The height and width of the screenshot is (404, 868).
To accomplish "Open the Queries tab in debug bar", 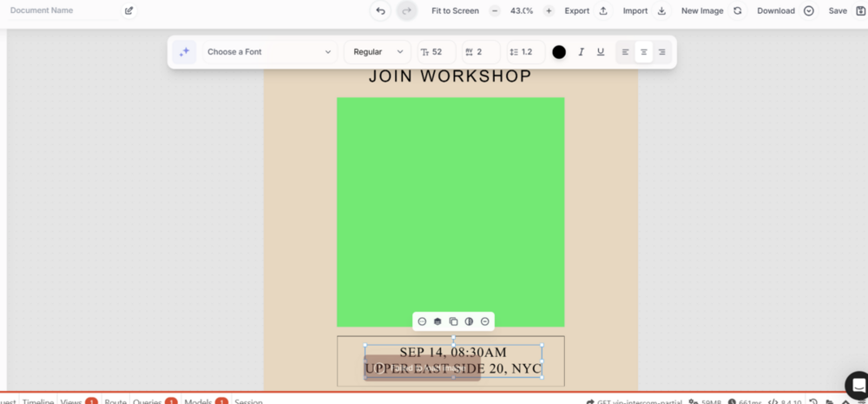I will point(155,401).
